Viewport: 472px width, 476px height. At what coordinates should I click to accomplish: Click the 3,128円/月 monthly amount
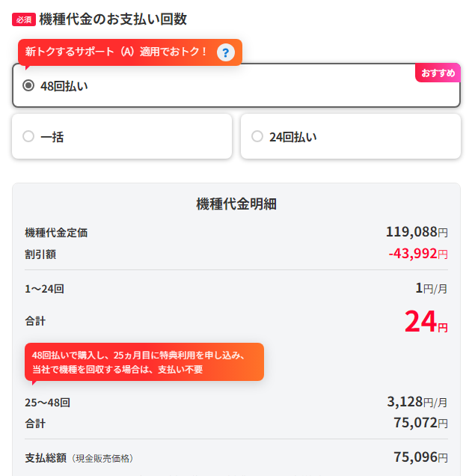(x=417, y=402)
